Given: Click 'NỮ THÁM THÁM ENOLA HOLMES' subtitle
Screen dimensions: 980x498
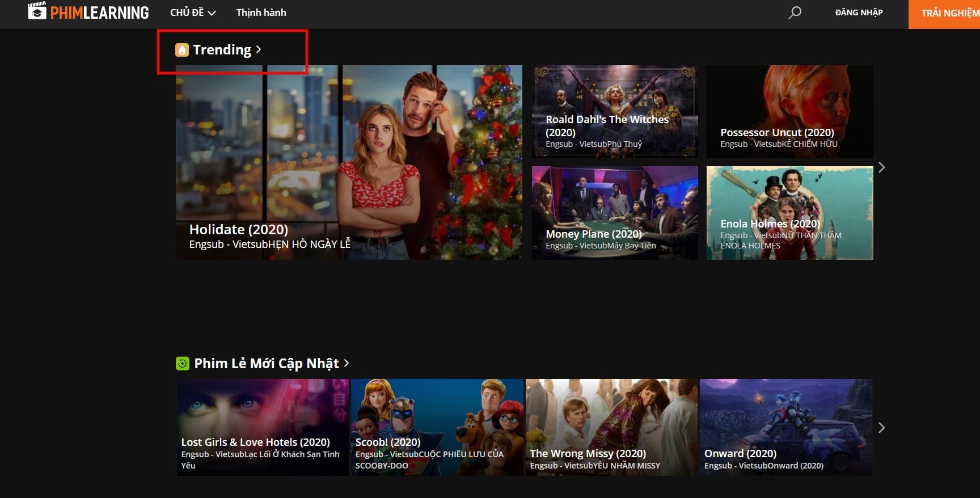Looking at the screenshot, I should (x=781, y=240).
